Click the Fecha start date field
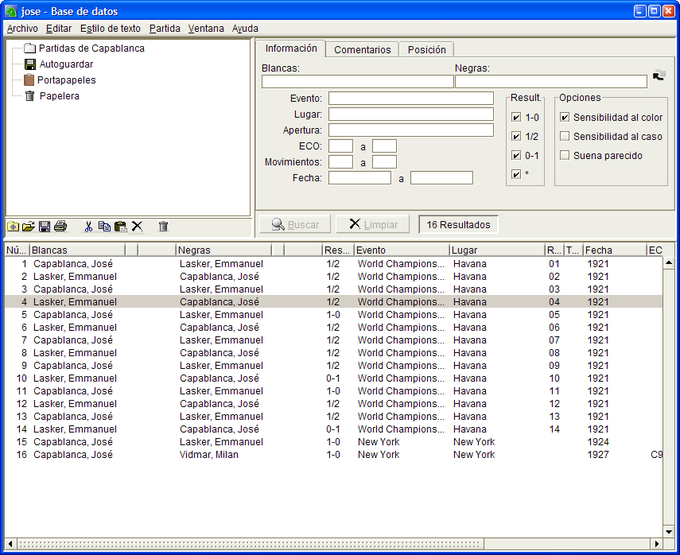 click(x=360, y=178)
